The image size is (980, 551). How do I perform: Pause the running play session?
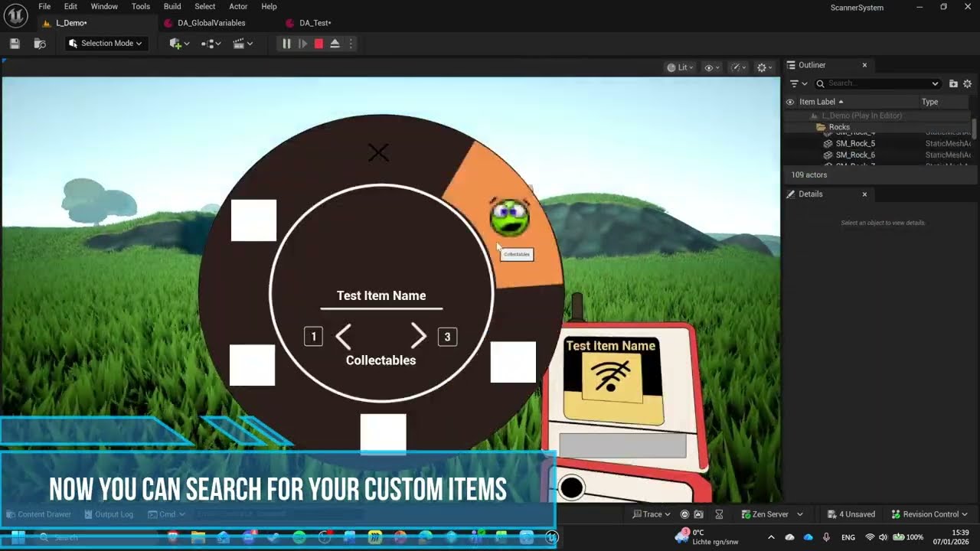(x=286, y=44)
